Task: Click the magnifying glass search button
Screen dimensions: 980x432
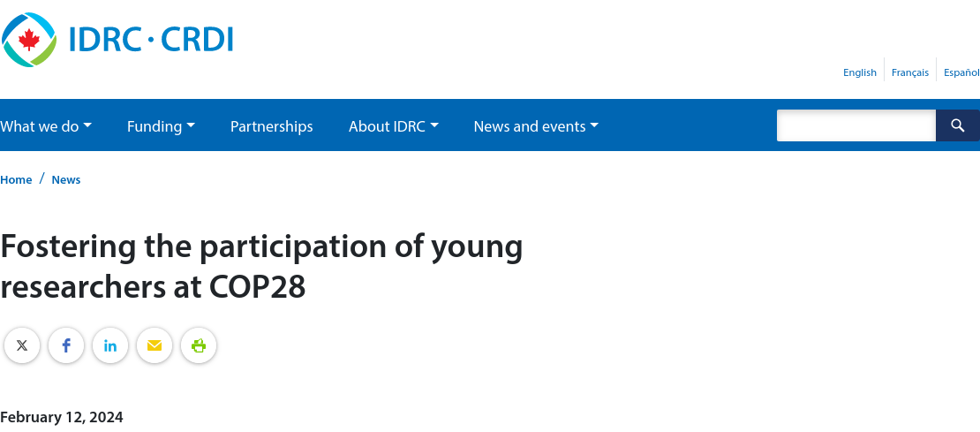Action: pyautogui.click(x=957, y=125)
